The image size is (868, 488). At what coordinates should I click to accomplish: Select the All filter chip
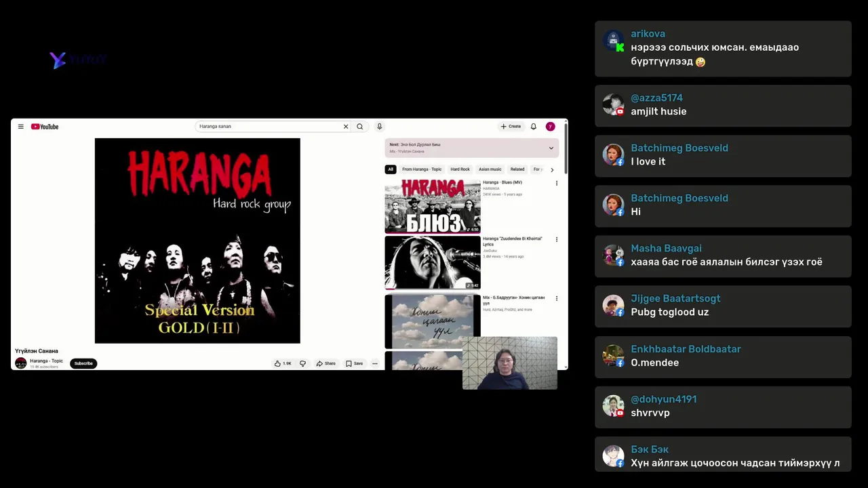click(x=391, y=169)
